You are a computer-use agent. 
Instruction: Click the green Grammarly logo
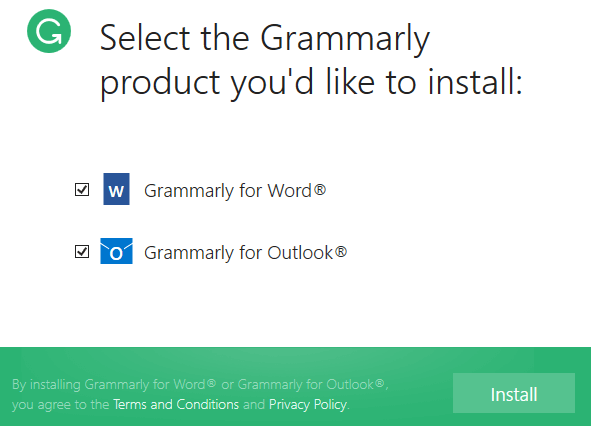coord(49,31)
